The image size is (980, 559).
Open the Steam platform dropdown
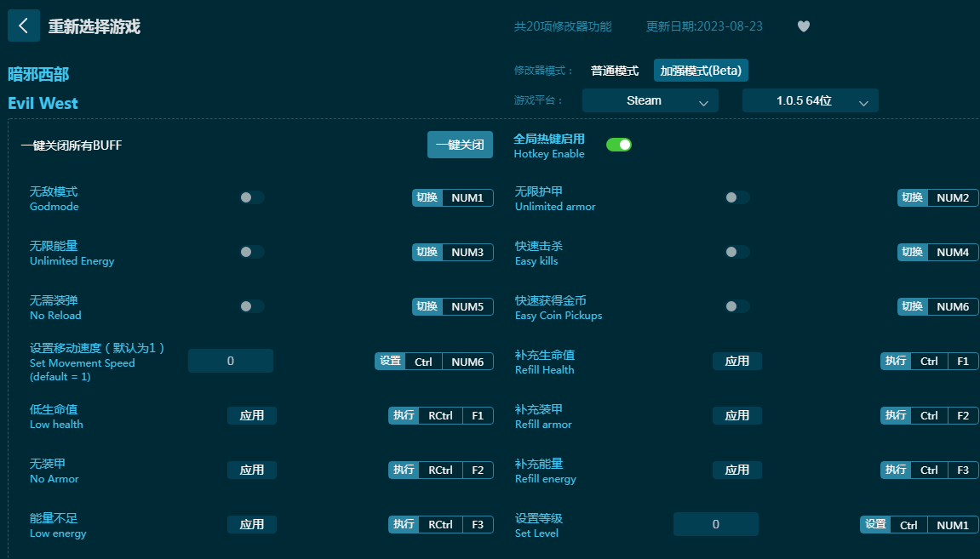[x=650, y=100]
